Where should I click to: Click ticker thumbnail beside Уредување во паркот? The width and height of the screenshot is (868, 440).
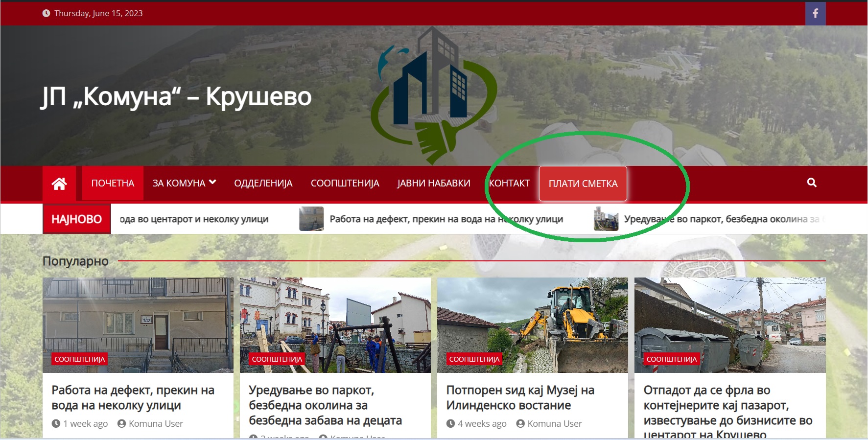point(606,219)
